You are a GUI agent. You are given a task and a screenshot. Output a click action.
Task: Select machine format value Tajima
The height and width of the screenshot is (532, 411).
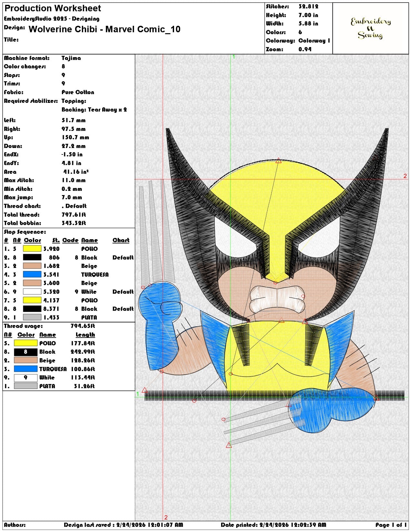(71, 58)
